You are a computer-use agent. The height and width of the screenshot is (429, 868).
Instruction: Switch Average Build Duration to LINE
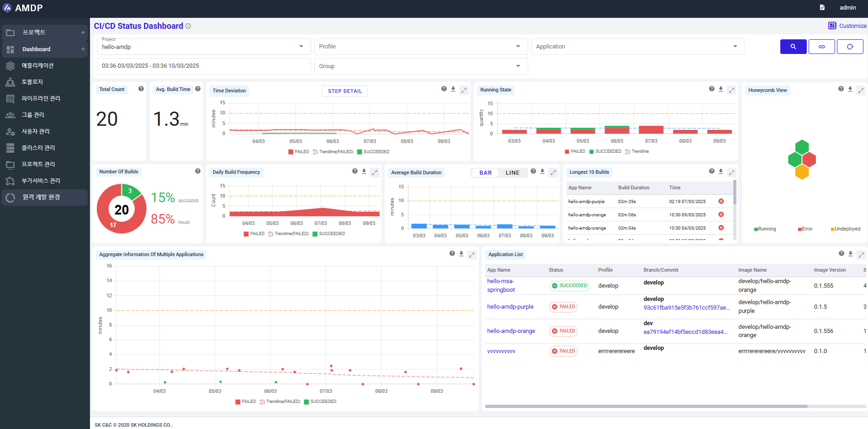coord(513,173)
